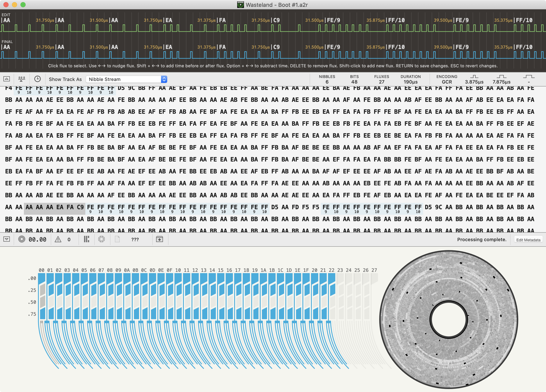Collapse the flux editor panel with the triangle icon

[x=7, y=79]
